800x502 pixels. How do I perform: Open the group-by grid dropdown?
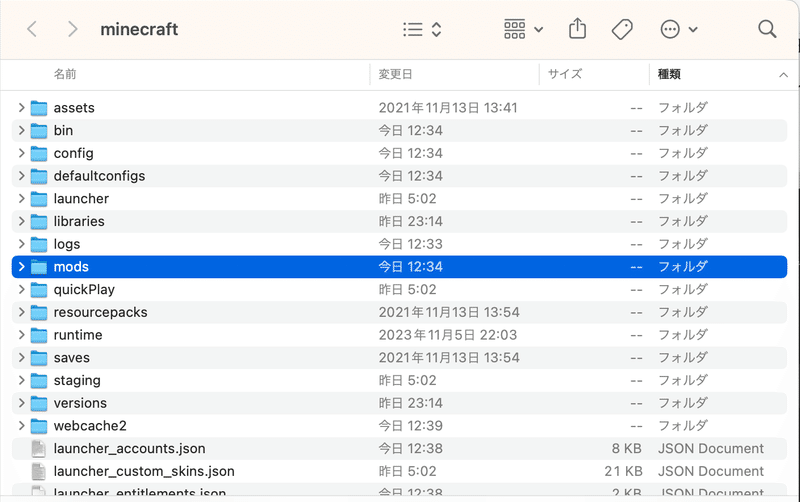pyautogui.click(x=523, y=29)
